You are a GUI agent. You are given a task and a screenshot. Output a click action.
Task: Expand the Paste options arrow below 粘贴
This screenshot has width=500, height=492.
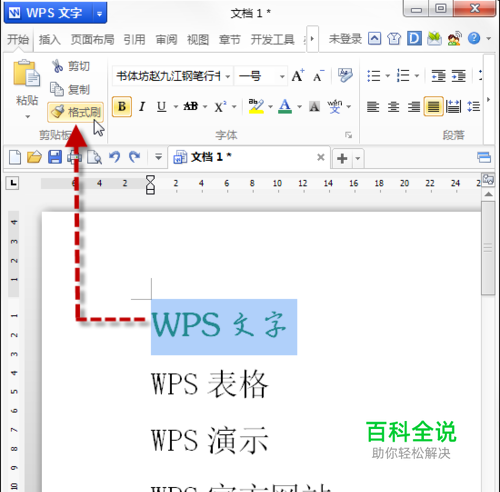27,117
